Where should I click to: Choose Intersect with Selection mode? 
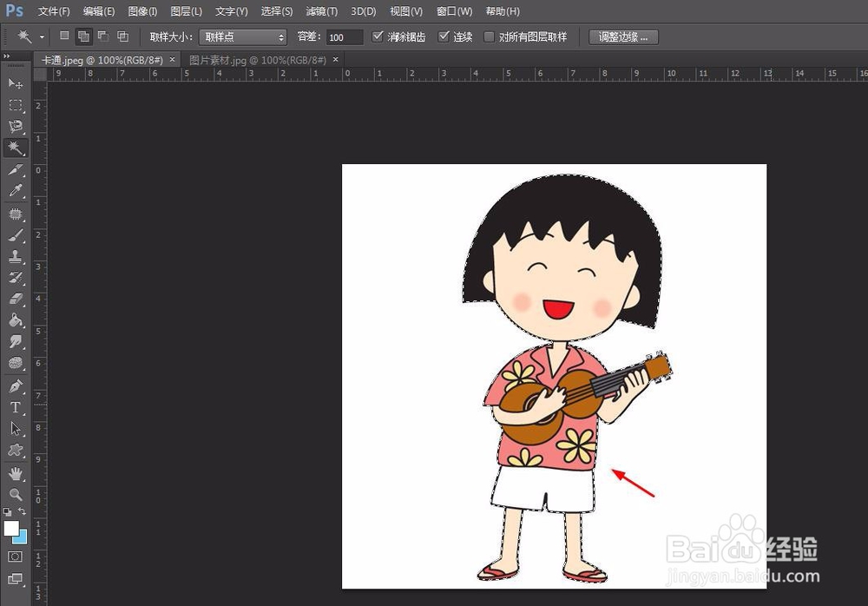pos(123,36)
